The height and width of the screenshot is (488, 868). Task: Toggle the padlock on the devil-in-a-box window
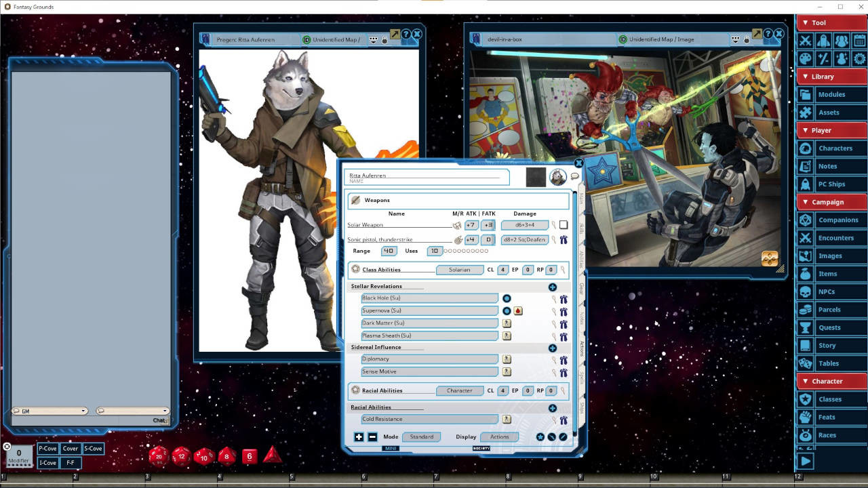click(745, 39)
